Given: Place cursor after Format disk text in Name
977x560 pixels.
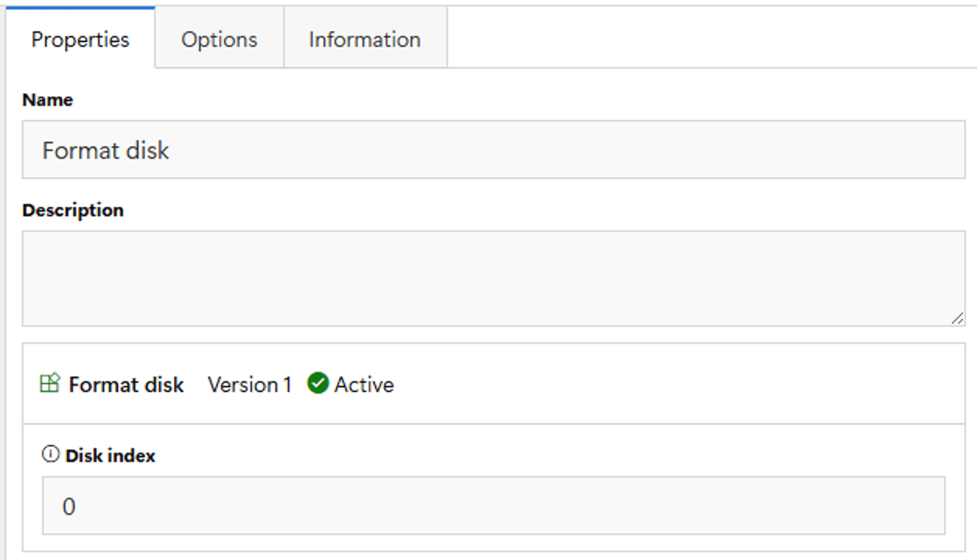Looking at the screenshot, I should 170,150.
